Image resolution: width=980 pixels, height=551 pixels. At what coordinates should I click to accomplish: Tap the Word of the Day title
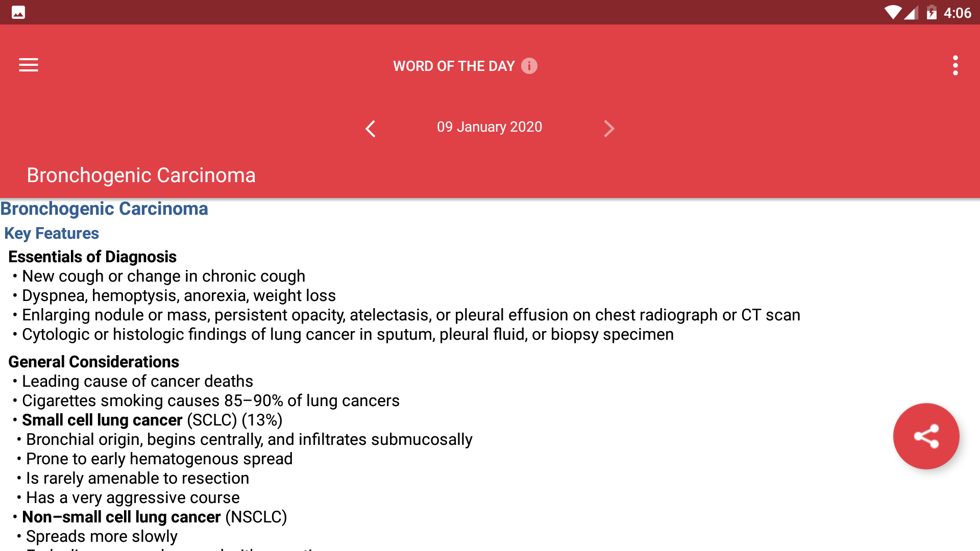point(454,66)
